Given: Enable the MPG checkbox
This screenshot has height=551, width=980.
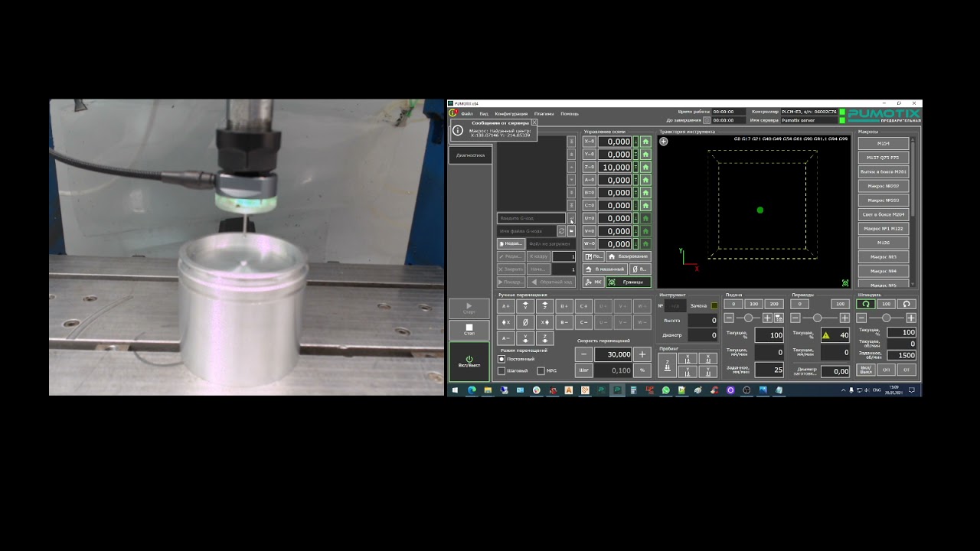Looking at the screenshot, I should pyautogui.click(x=541, y=370).
